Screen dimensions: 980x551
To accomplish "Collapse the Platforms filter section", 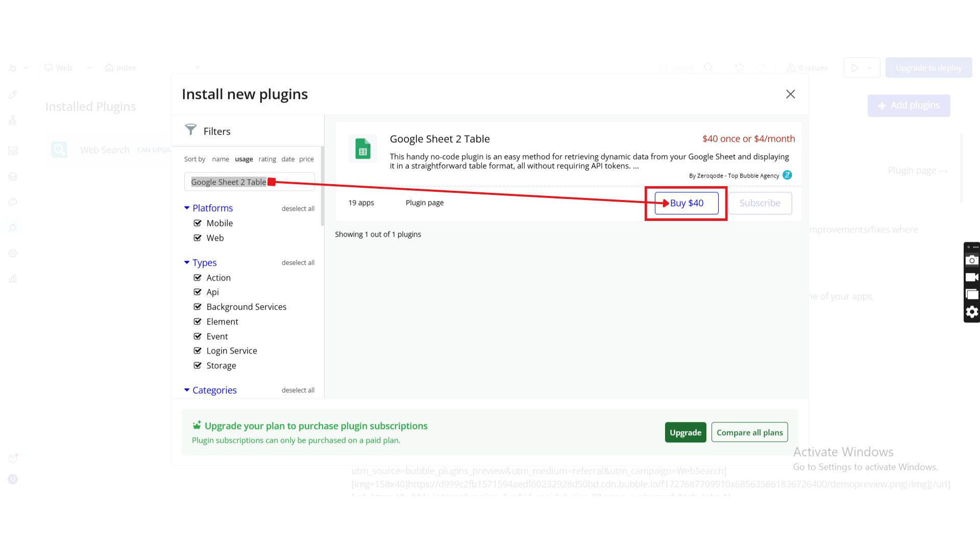I will point(187,208).
